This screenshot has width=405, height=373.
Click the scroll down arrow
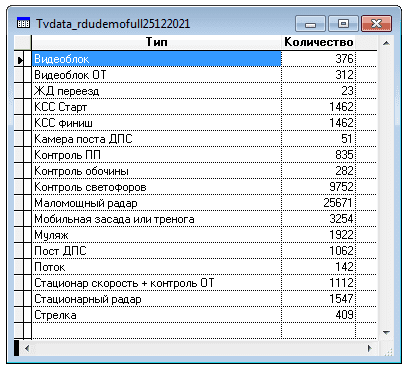(x=386, y=332)
